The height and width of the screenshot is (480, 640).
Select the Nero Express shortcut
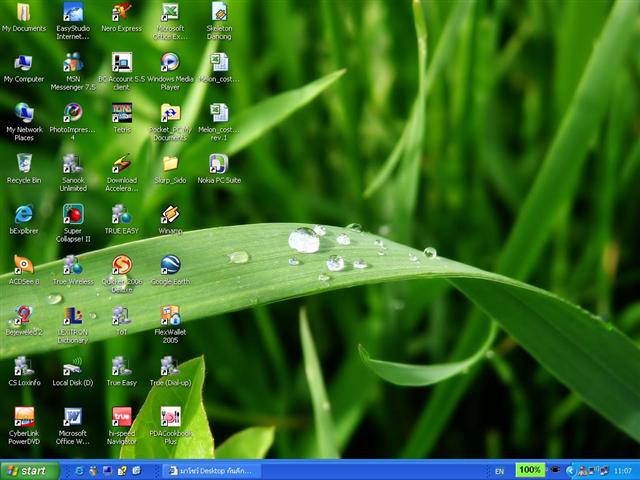pyautogui.click(x=122, y=12)
